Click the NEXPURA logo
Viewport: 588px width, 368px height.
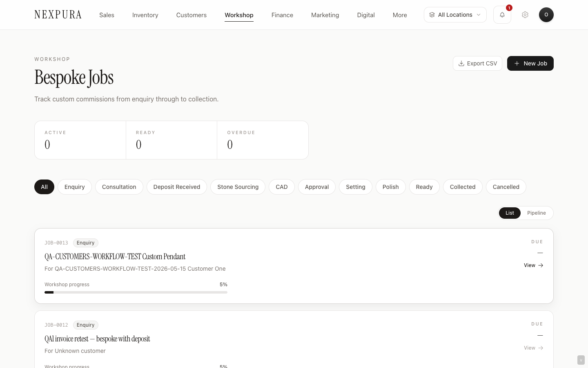(x=58, y=15)
